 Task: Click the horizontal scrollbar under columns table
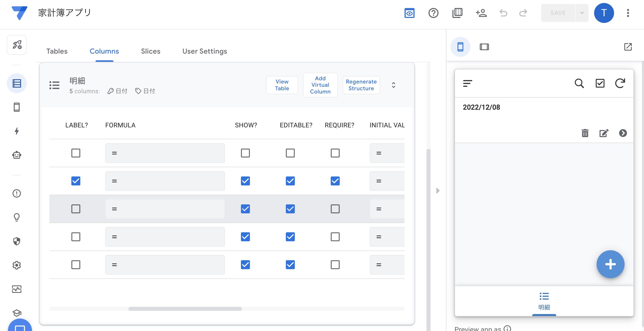pyautogui.click(x=185, y=309)
